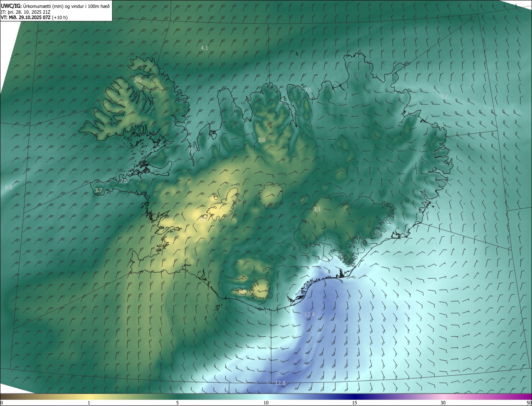The height and width of the screenshot is (406, 532).
Task: Click the 12.8 value label near the bottom edge
Action: tap(281, 383)
